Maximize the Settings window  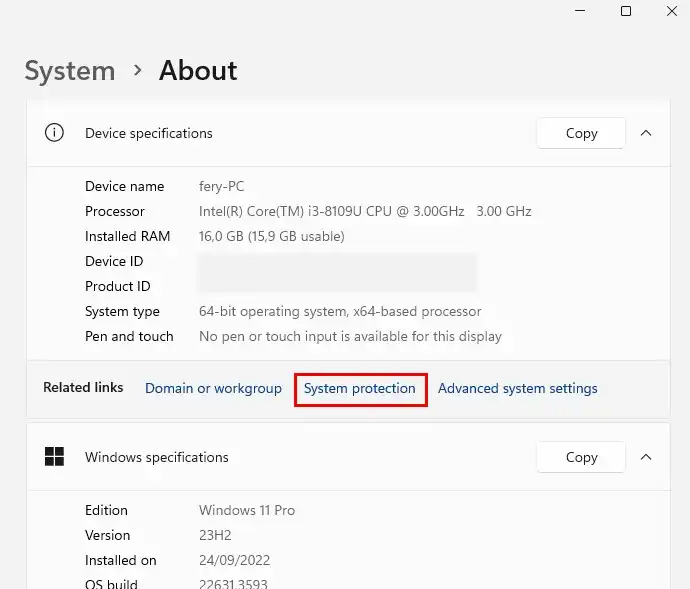pyautogui.click(x=626, y=11)
